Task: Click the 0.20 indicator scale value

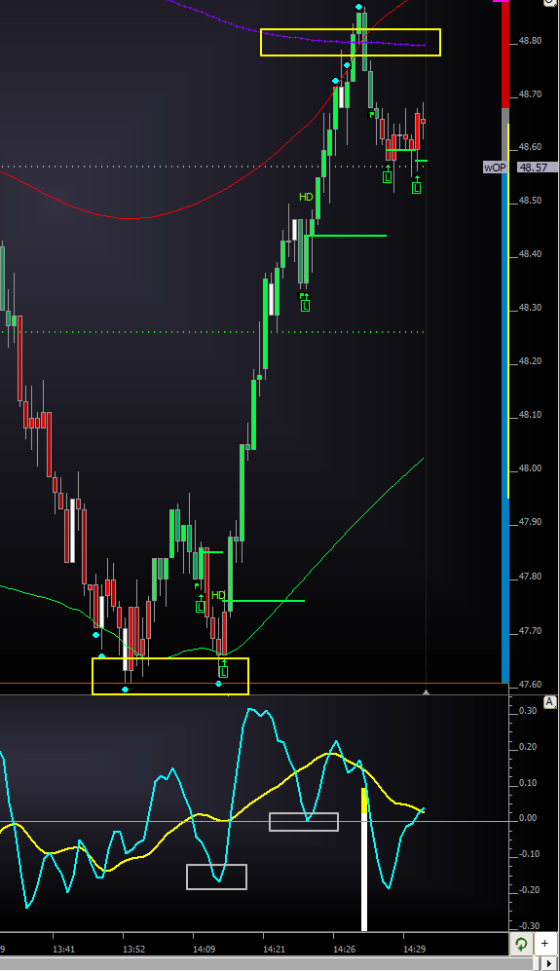Action: point(529,747)
